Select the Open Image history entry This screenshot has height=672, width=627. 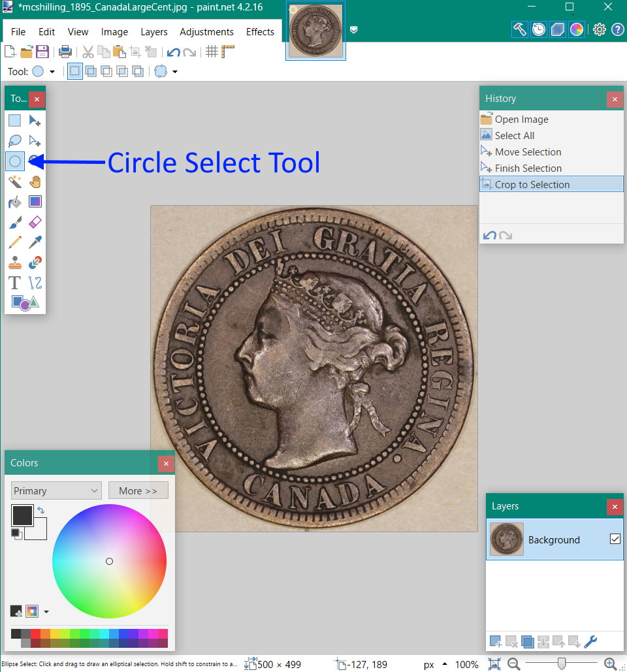pyautogui.click(x=551, y=119)
